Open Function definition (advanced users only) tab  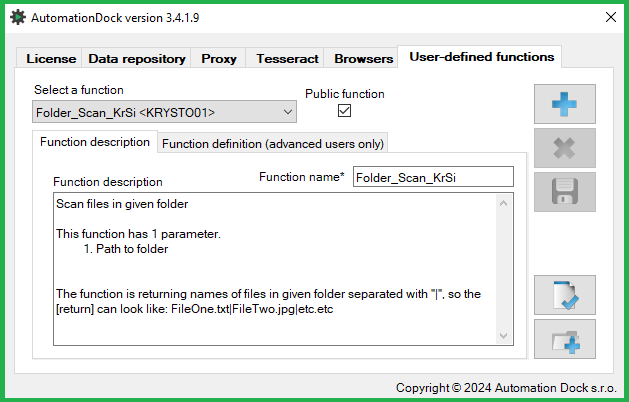point(273,144)
